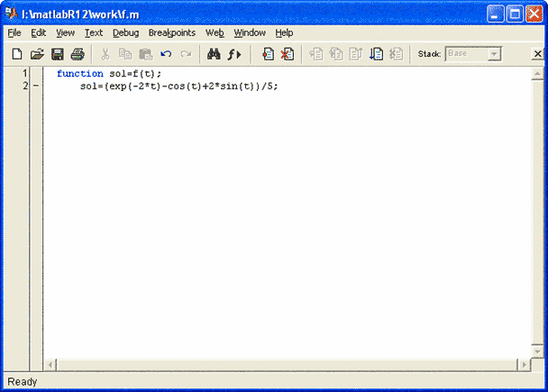
Task: Click the greyed-out redo arrow icon
Action: tap(186, 54)
